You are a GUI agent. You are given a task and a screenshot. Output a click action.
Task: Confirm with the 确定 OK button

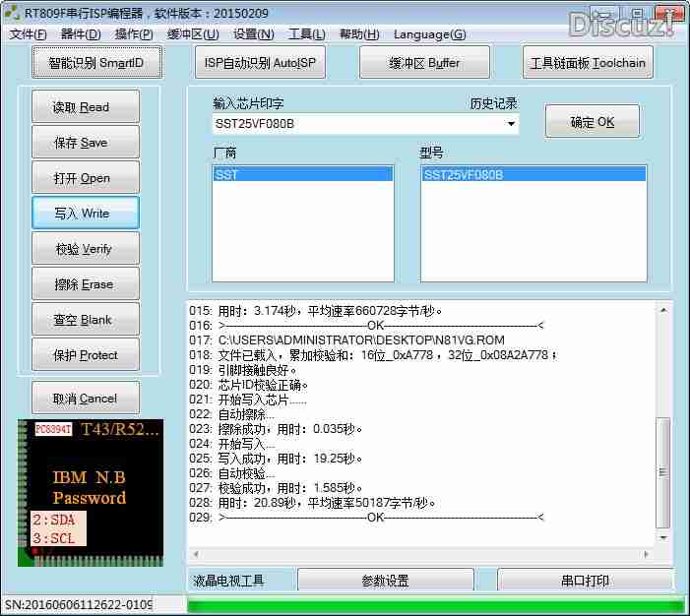593,121
